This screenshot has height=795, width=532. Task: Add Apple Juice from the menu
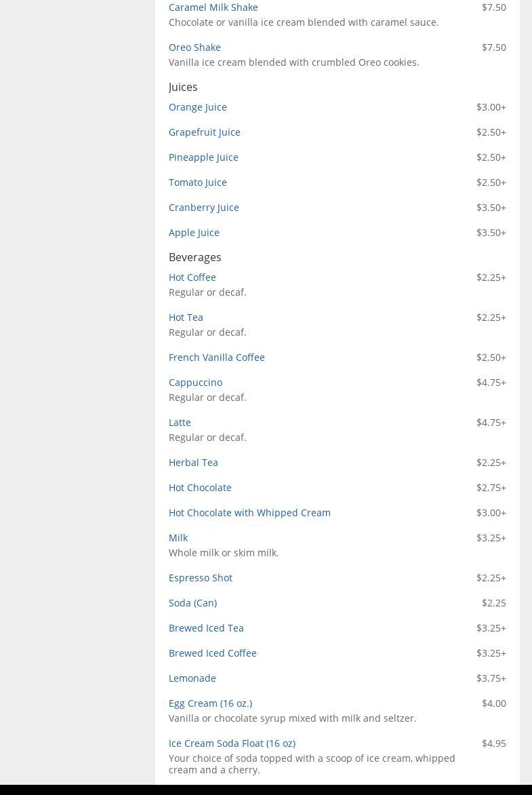coord(194,233)
